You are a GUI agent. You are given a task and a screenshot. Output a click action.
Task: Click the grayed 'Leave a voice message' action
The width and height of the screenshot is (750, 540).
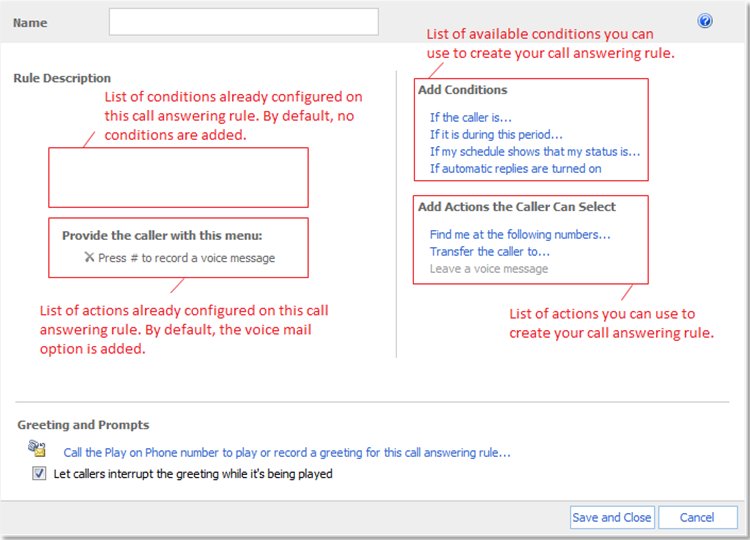[x=489, y=269]
